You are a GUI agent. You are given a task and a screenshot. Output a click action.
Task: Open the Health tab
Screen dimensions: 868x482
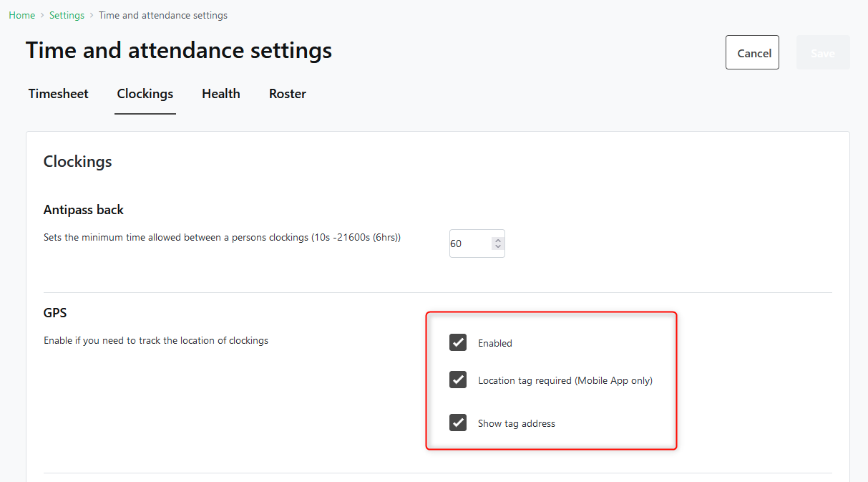[x=220, y=94]
